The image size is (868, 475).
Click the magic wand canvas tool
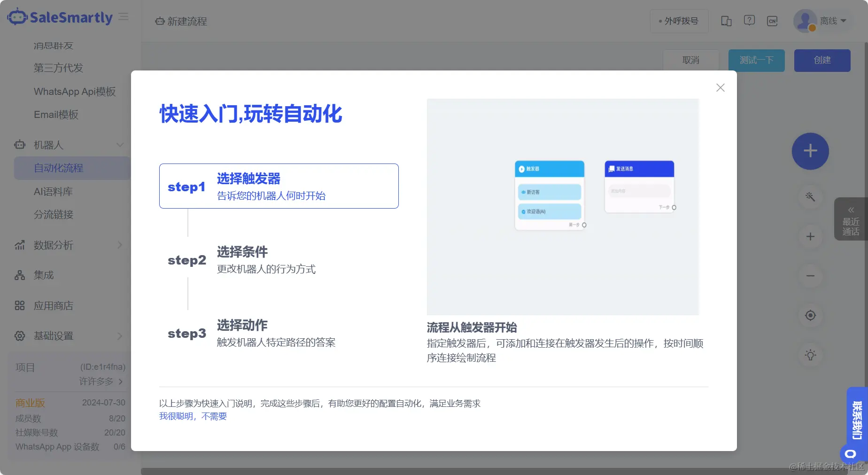click(810, 197)
